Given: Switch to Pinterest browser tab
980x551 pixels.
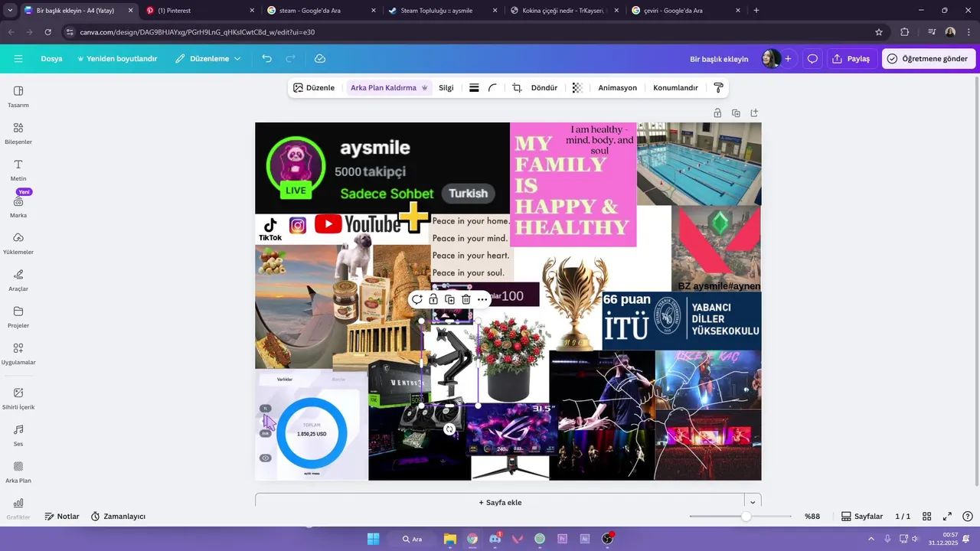Looking at the screenshot, I should 201,11.
